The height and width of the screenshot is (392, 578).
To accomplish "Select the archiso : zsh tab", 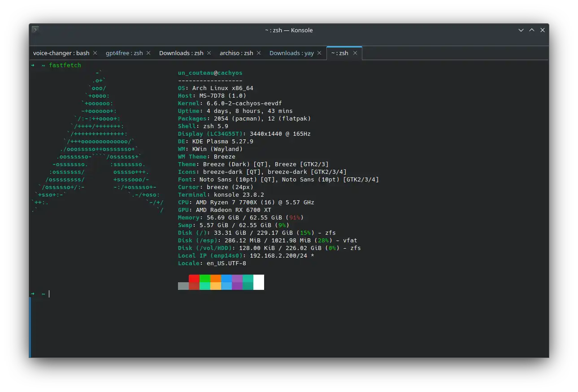I will 236,53.
